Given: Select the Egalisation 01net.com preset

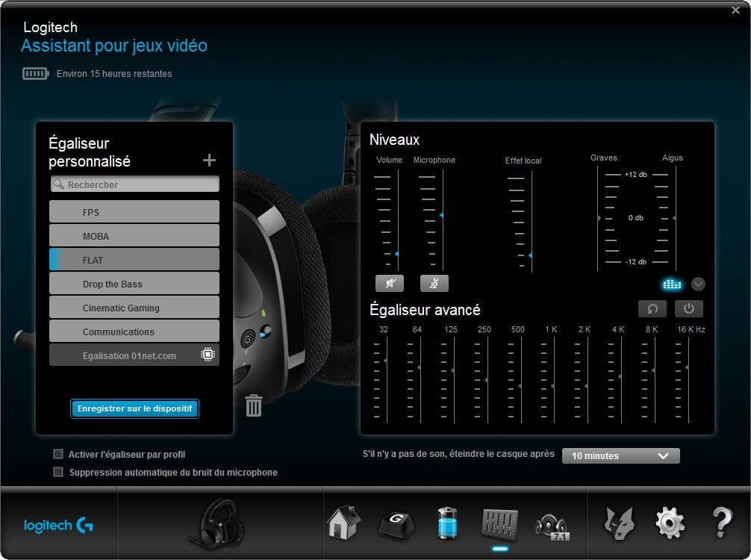Looking at the screenshot, I should 134,355.
